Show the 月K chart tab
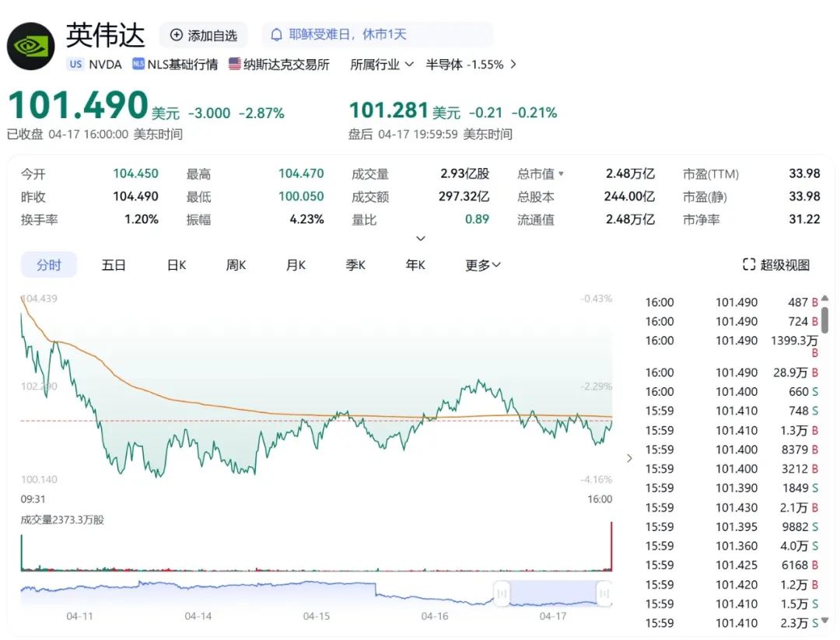 point(296,265)
